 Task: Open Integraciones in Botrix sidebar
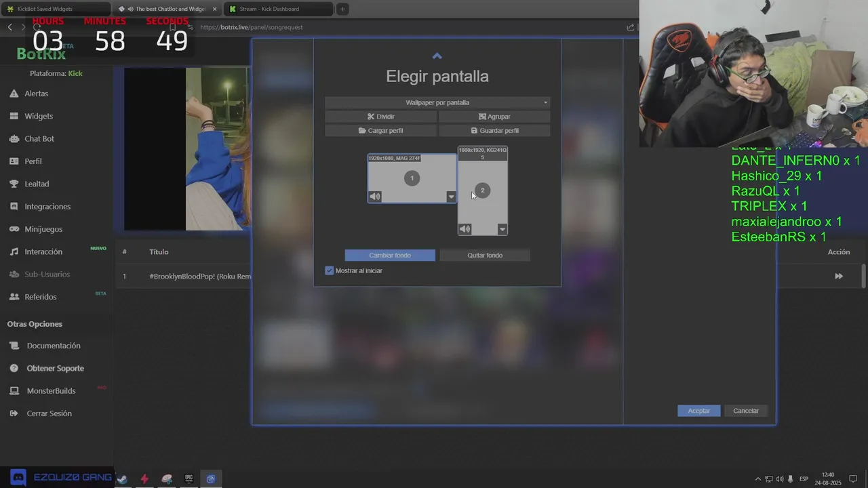coord(47,206)
